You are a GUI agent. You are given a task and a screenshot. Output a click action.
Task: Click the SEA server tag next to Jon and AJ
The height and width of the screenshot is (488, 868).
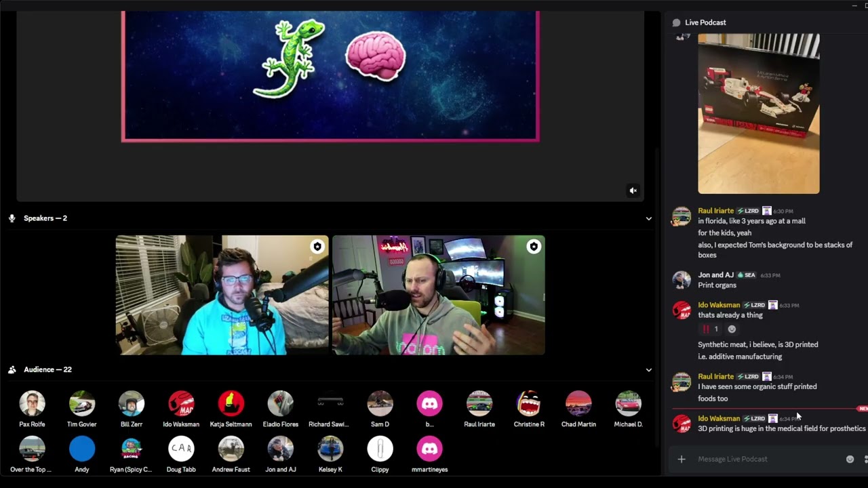746,275
